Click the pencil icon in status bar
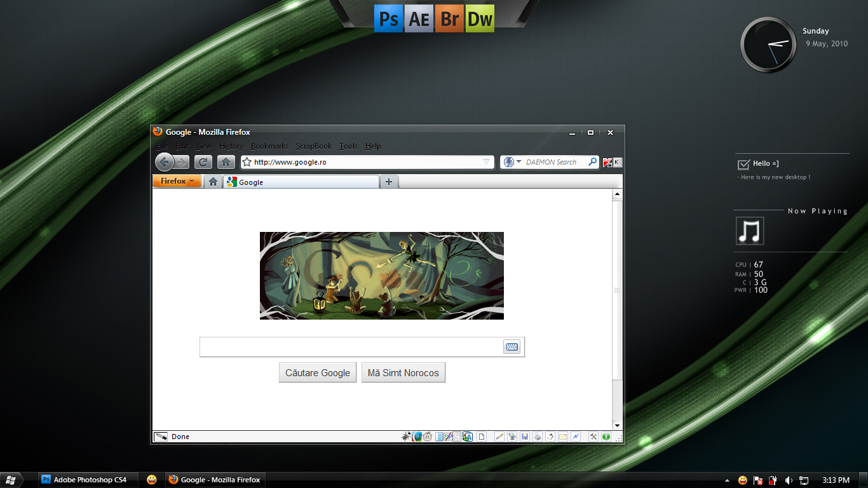The height and width of the screenshot is (488, 868). pyautogui.click(x=499, y=437)
